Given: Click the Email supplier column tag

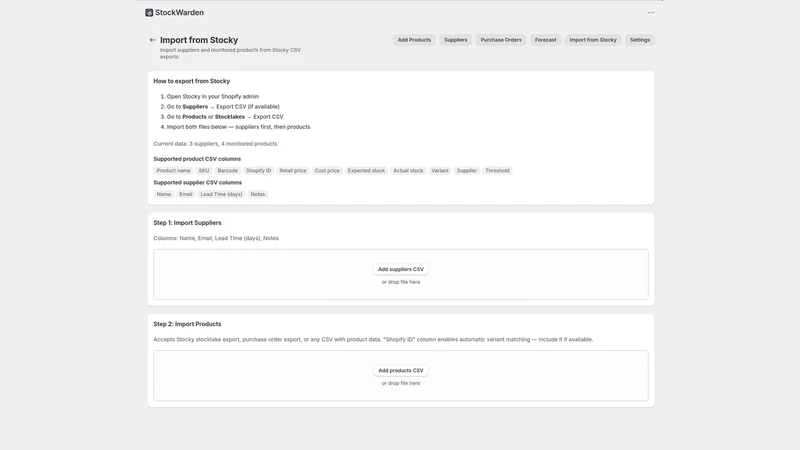Looking at the screenshot, I should click(x=186, y=194).
